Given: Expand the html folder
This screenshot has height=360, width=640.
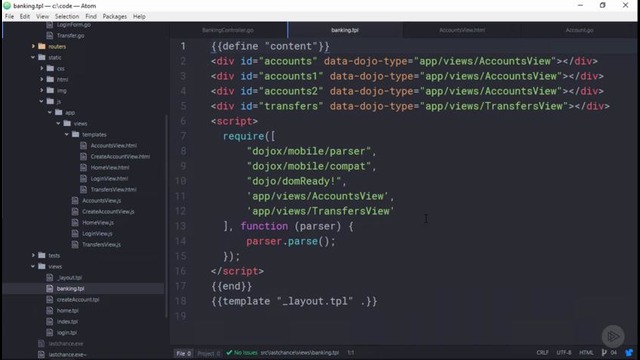Looking at the screenshot, I should 42,80.
